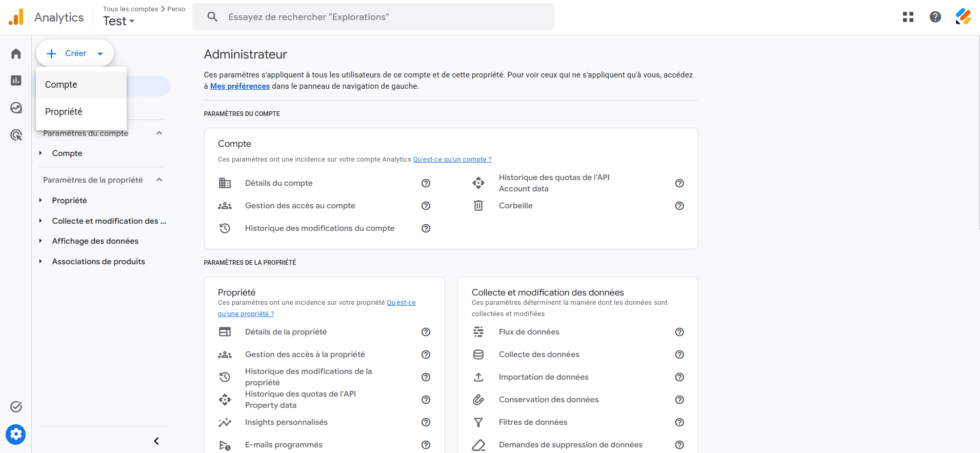
Task: Collapse Paramètres du compte section
Action: point(159,133)
